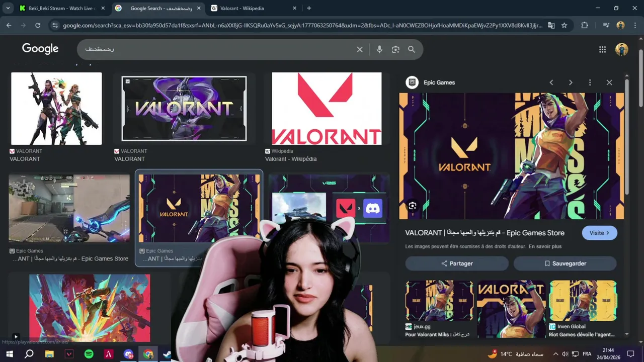Open the red Valorant logo Wikipedia image
The image size is (644, 362).
coord(327,109)
